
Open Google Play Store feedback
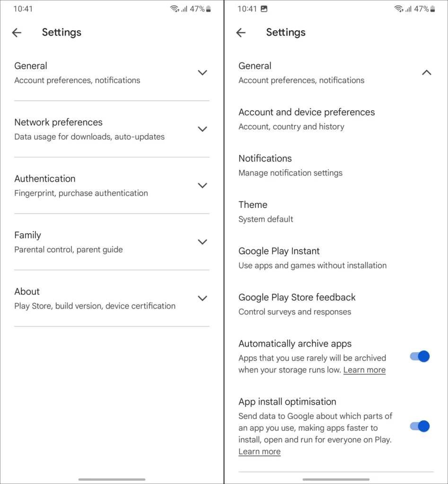pos(336,304)
